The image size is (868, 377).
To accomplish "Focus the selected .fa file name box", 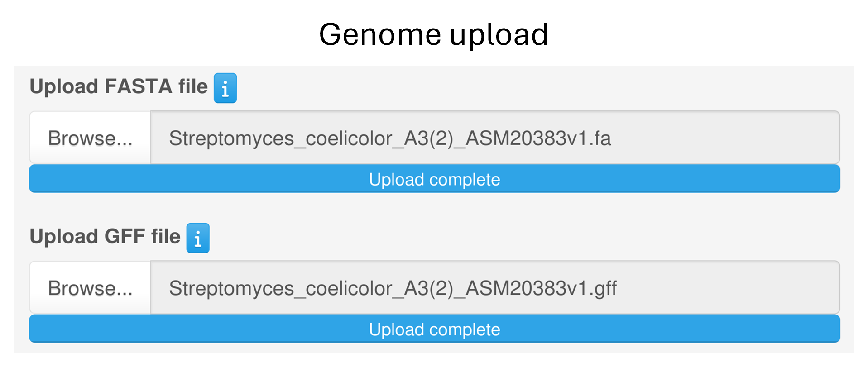I will click(494, 138).
